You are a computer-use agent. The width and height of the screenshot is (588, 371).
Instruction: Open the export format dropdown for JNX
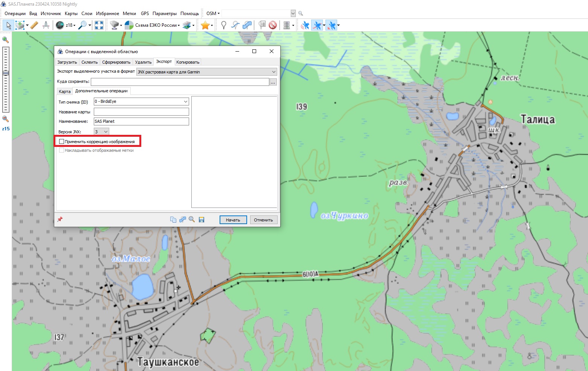273,72
